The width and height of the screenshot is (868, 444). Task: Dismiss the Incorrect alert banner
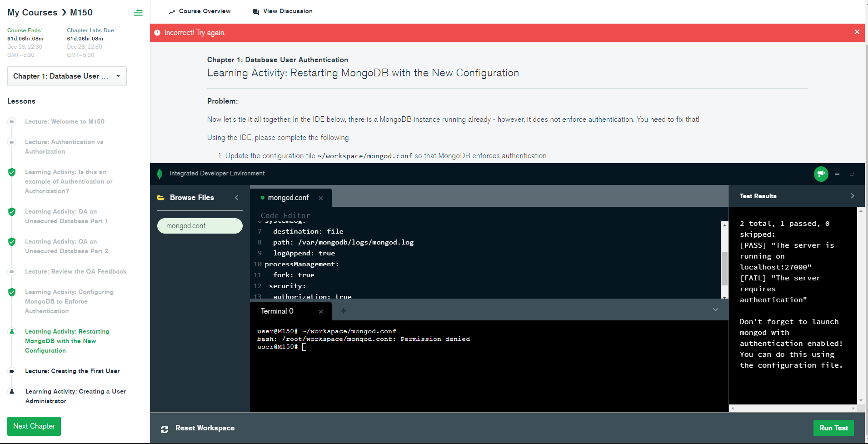click(x=857, y=32)
